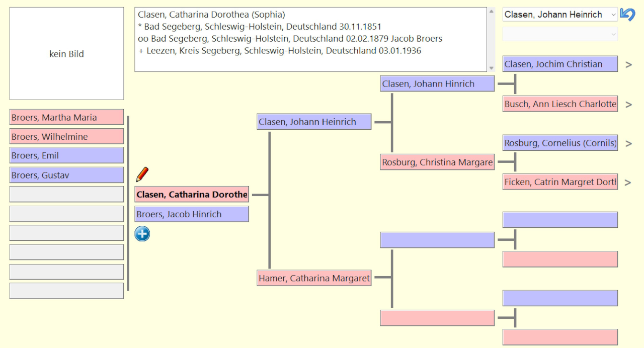Click the 'kein Bild' photo placeholder
This screenshot has width=644, height=348.
(x=66, y=54)
